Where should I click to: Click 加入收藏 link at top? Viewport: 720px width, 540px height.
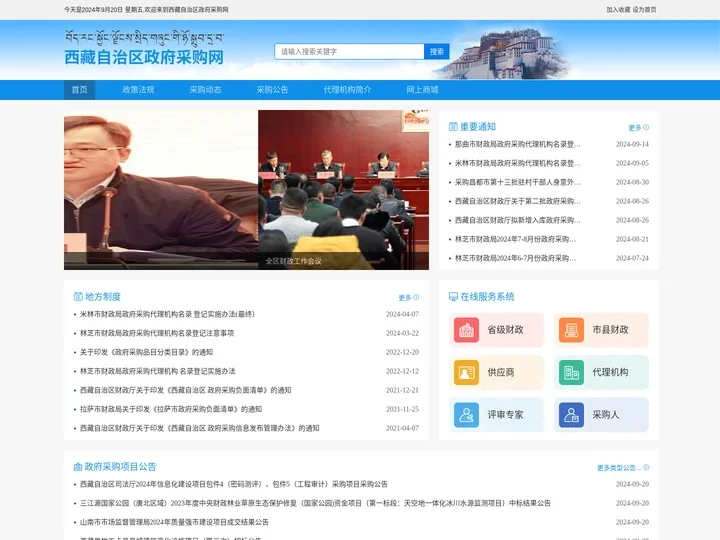pos(618,9)
